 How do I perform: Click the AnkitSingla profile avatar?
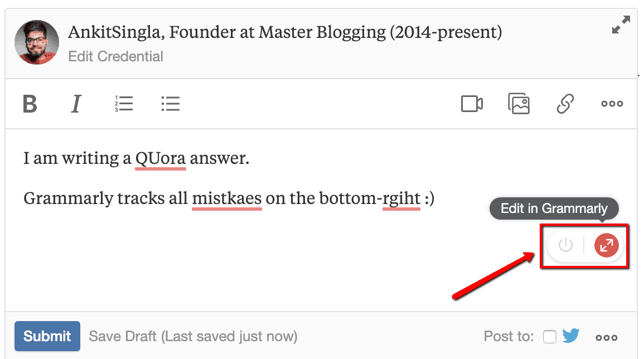37,42
